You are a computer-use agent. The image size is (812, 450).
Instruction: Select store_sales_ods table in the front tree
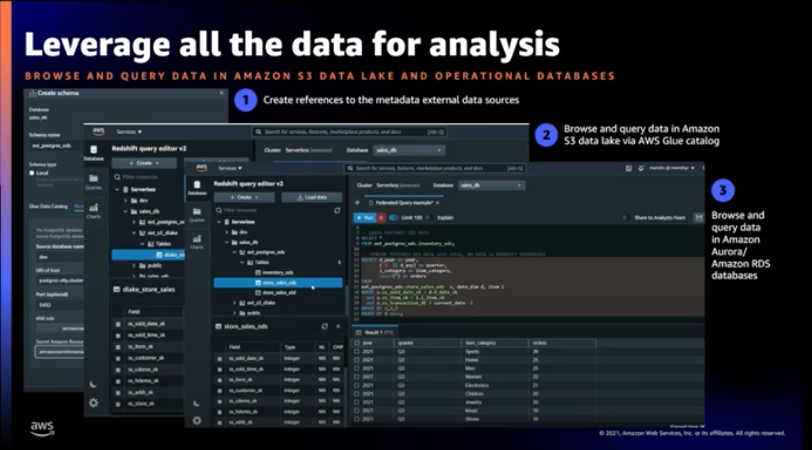click(x=278, y=283)
